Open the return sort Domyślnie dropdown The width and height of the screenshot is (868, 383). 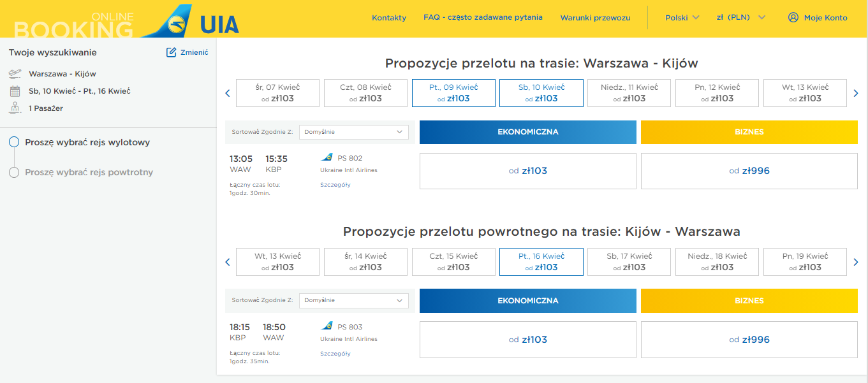click(354, 300)
